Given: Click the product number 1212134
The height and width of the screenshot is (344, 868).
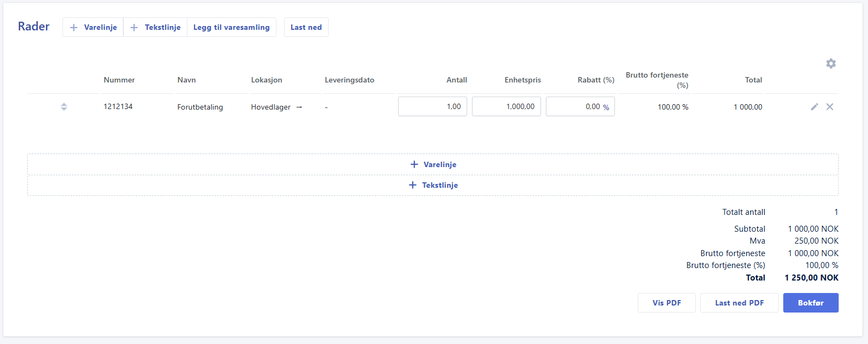Looking at the screenshot, I should click(x=118, y=107).
